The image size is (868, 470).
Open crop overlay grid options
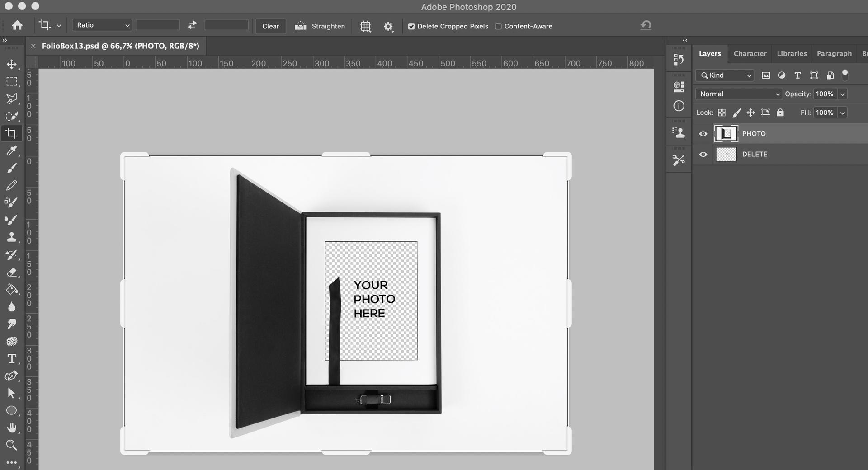coord(365,26)
